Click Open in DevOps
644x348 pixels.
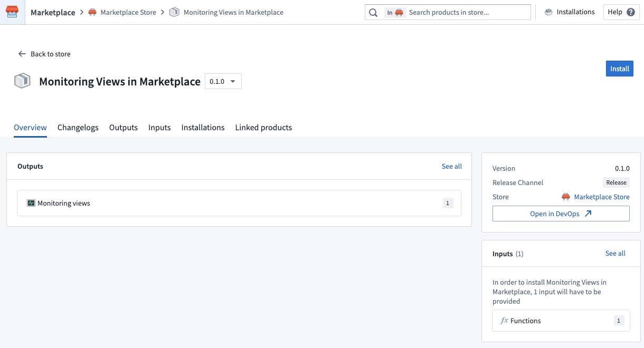coord(561,213)
